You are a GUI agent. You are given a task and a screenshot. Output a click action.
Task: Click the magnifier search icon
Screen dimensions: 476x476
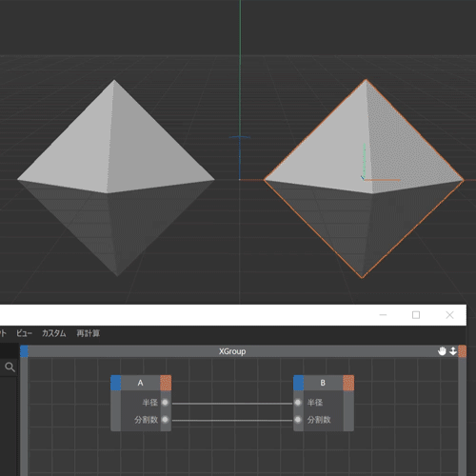pyautogui.click(x=10, y=367)
